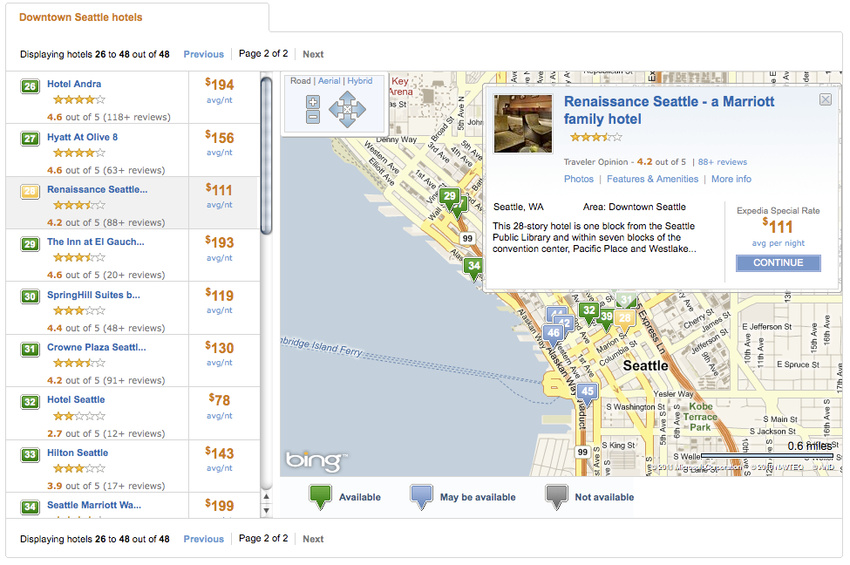Screen dimensions: 850x565
Task: Open Crowne Plaza Seattl... listing
Action: pos(96,348)
